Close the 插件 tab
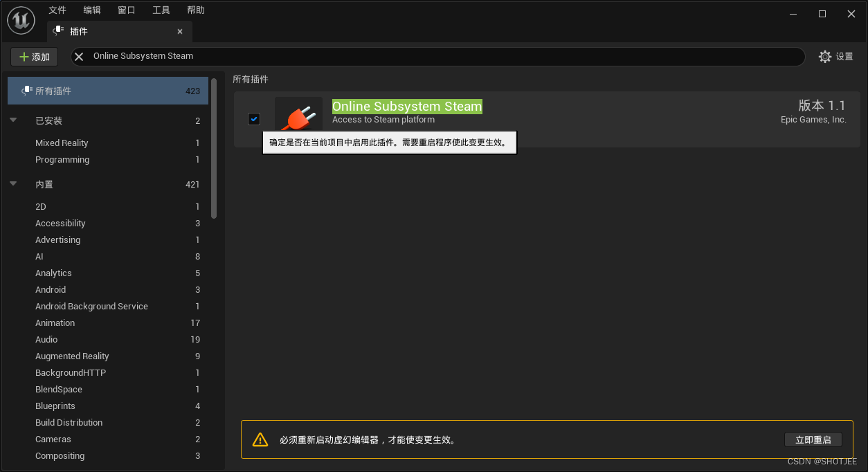Screen dimensions: 868x472 [180, 31]
